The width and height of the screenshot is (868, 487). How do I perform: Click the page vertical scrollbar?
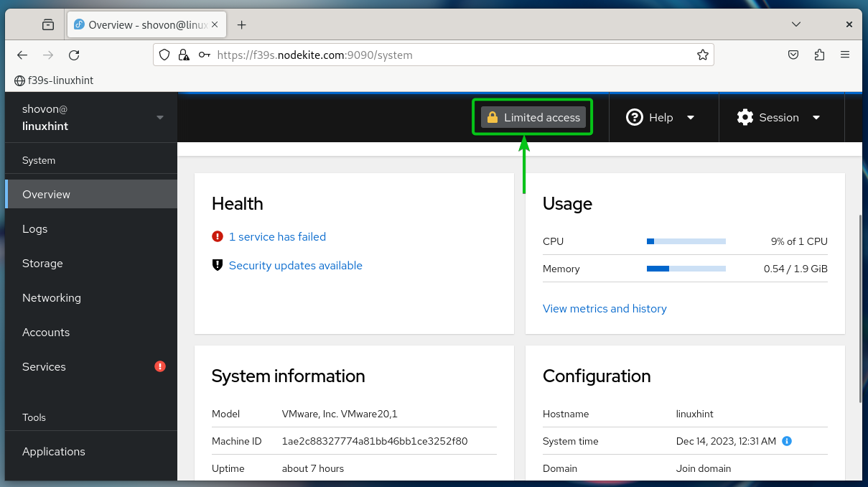859,309
